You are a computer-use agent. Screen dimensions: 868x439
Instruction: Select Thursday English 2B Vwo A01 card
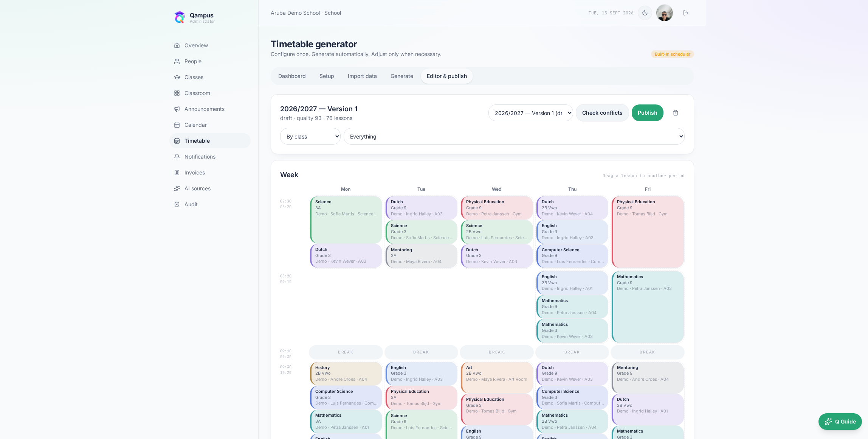pos(572,283)
